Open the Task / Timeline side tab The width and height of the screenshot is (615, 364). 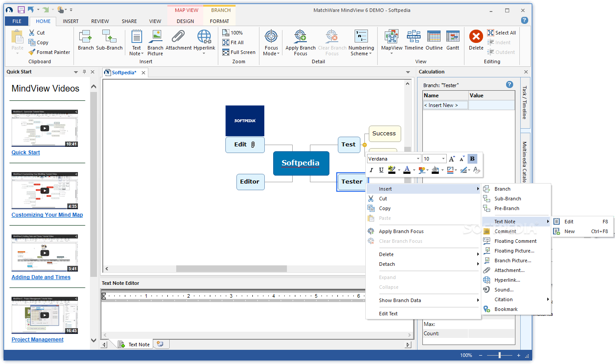click(525, 102)
